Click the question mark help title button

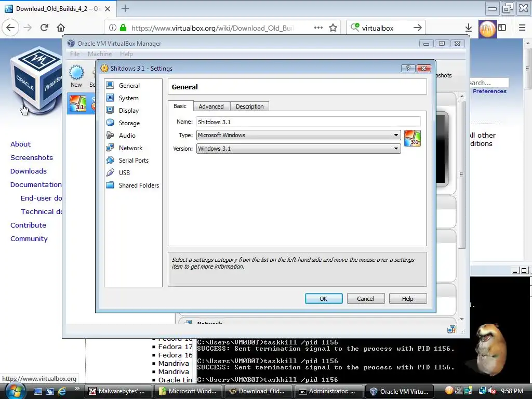coord(408,68)
